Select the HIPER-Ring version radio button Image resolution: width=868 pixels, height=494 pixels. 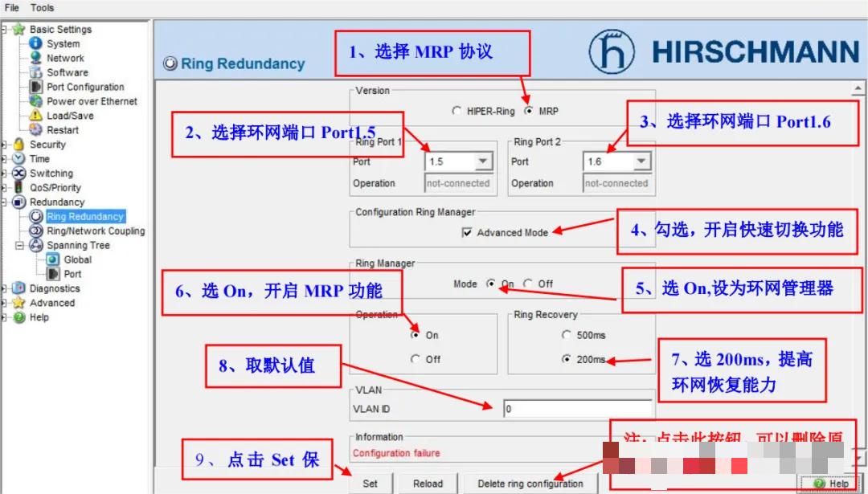click(457, 111)
